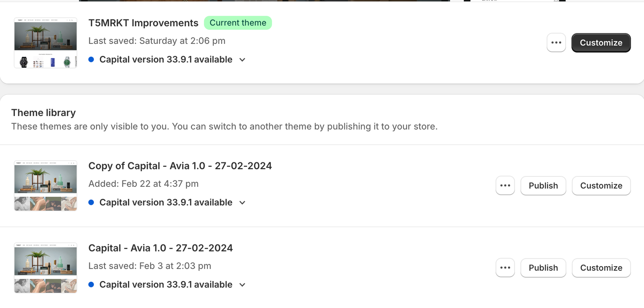Image resolution: width=644 pixels, height=308 pixels.
Task: Click Capital version 33.9.1 available text for current theme
Action: point(166,60)
